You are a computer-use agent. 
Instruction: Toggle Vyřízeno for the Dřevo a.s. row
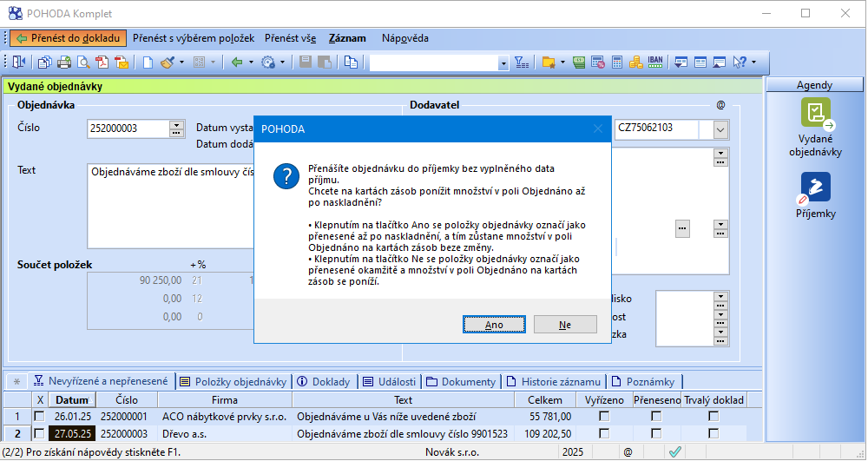[x=604, y=433]
